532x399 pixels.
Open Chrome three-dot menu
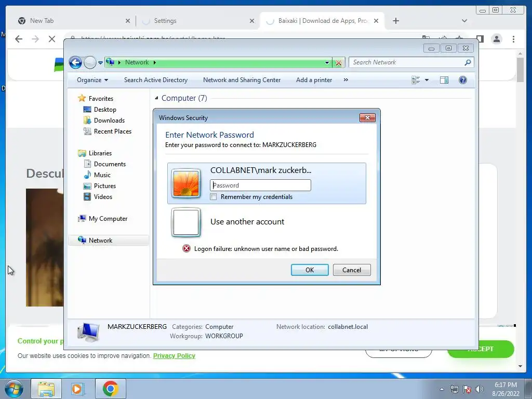514,39
